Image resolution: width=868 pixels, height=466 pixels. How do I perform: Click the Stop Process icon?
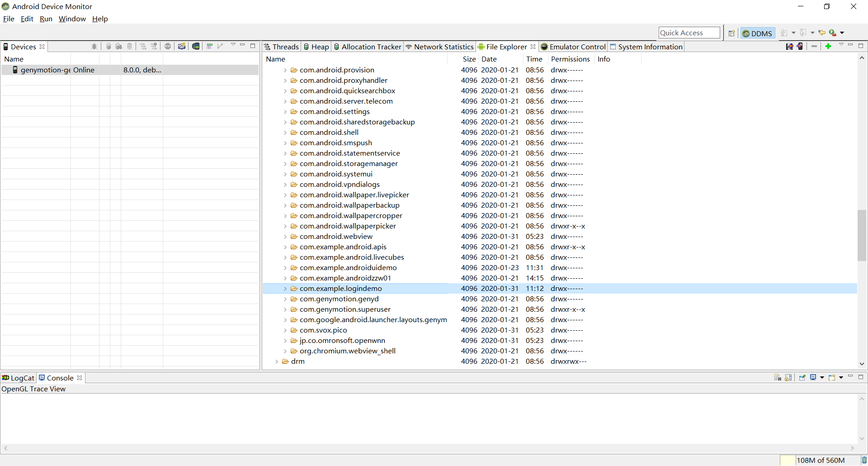coord(168,46)
